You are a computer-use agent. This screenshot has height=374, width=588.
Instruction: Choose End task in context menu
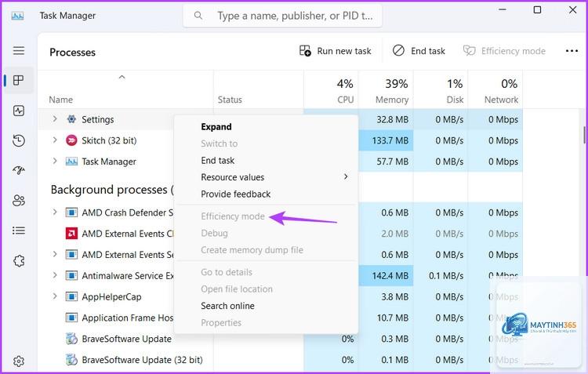(217, 161)
